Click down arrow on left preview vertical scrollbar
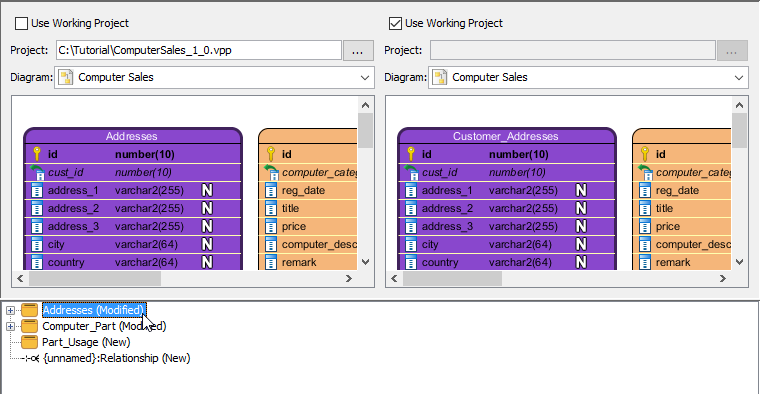The width and height of the screenshot is (760, 394). point(365,262)
